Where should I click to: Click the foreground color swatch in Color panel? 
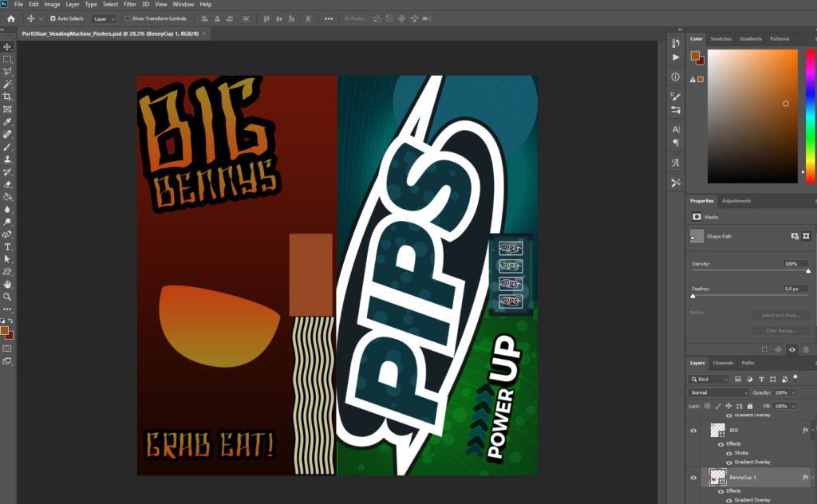click(695, 56)
